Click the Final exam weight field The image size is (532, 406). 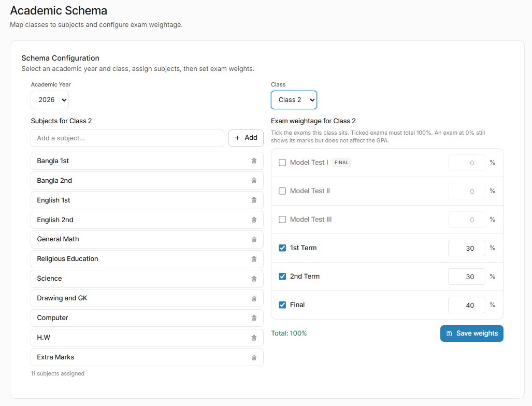[467, 305]
